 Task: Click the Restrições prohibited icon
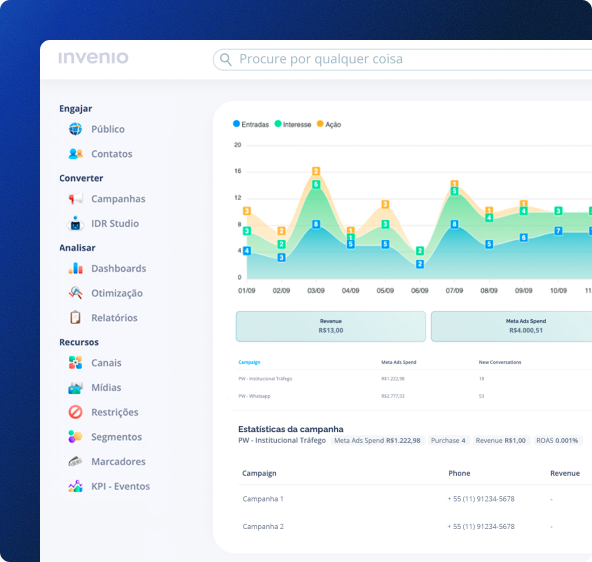[75, 412]
